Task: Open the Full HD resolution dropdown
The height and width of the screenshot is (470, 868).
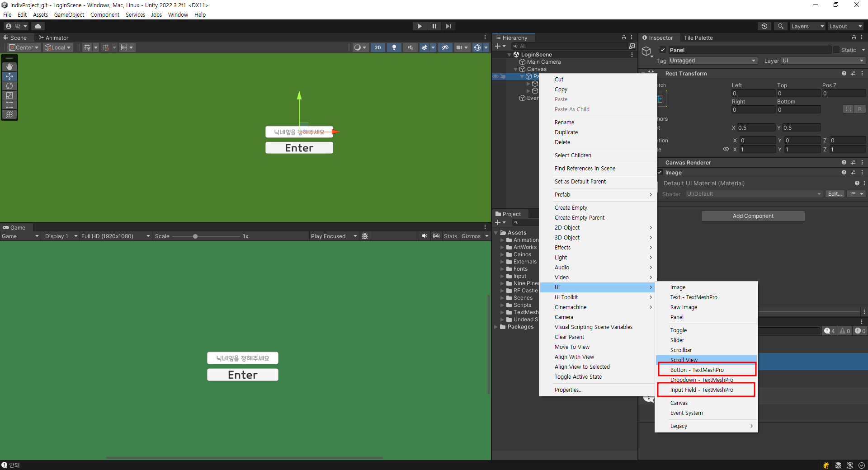Action: pos(115,236)
